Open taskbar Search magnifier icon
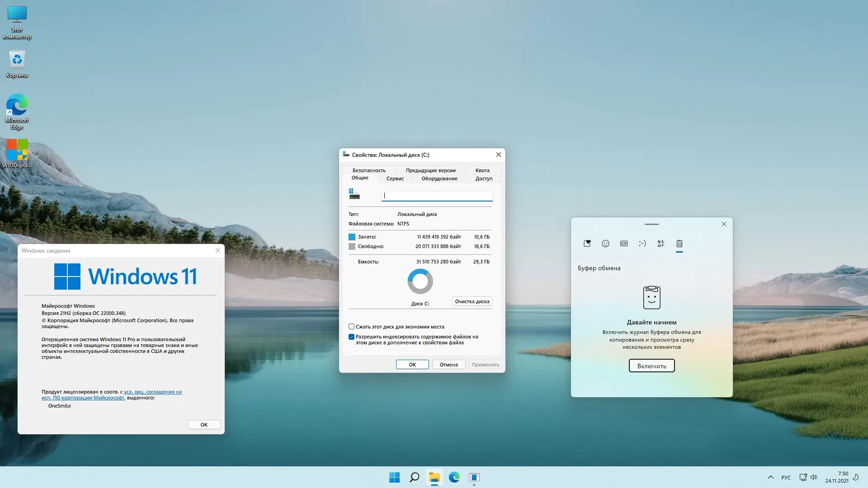Image resolution: width=868 pixels, height=488 pixels. (414, 477)
